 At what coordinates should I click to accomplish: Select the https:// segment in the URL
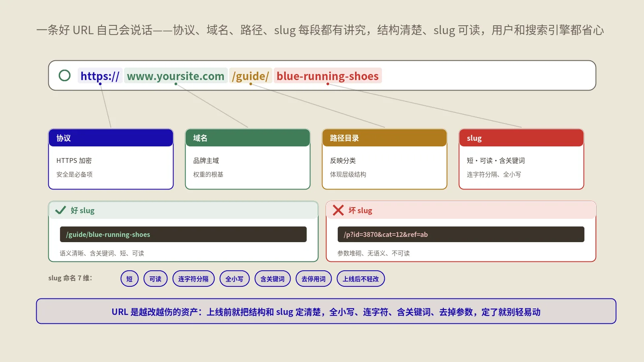coord(100,76)
